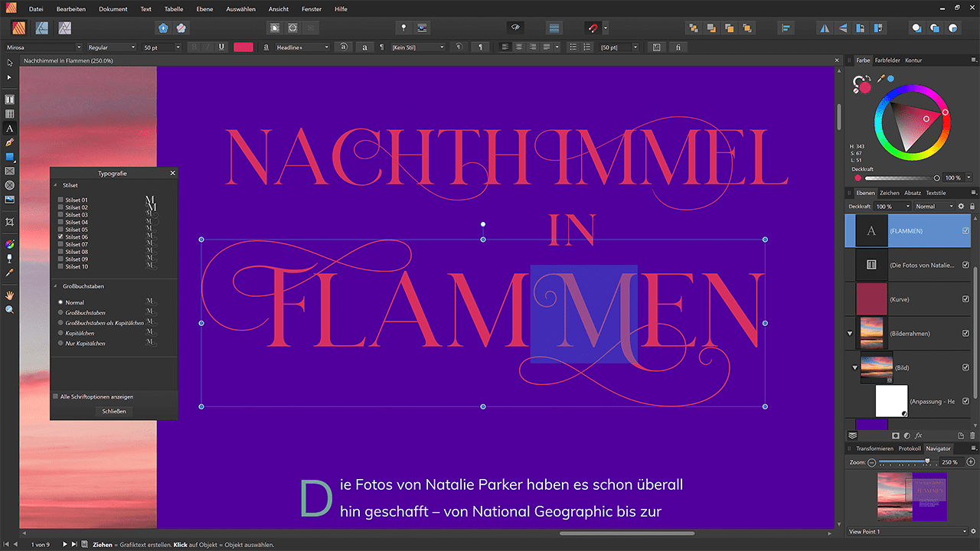This screenshot has height=551, width=980.
Task: Open the Tabelle menu
Action: click(174, 9)
